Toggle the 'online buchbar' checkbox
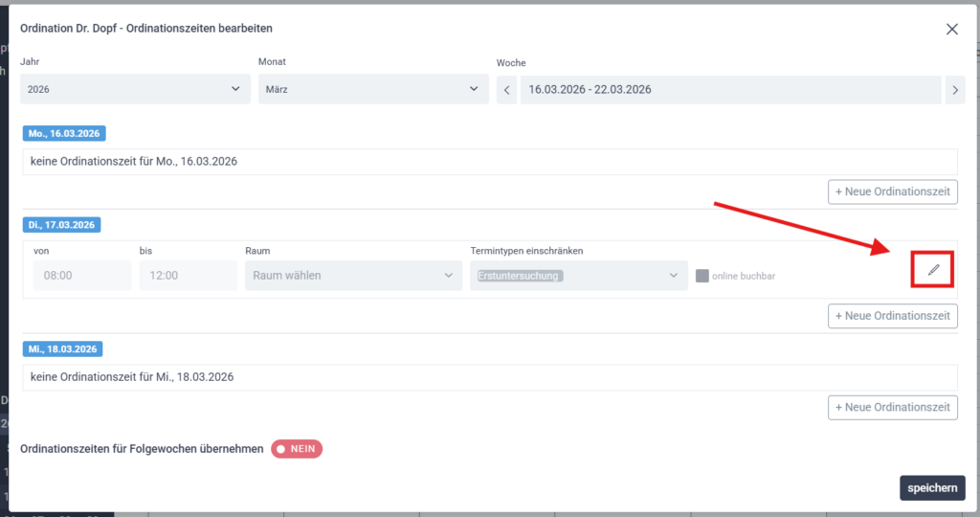 pos(702,277)
